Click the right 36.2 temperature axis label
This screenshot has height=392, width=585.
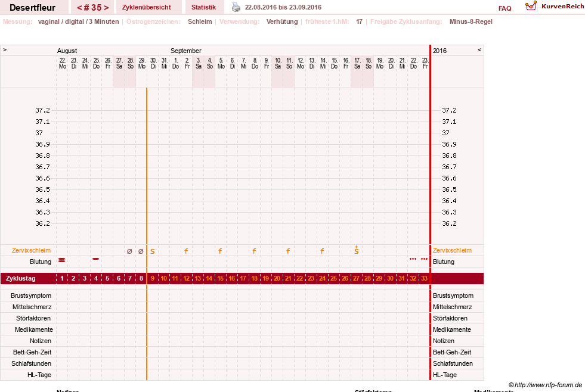(x=449, y=223)
